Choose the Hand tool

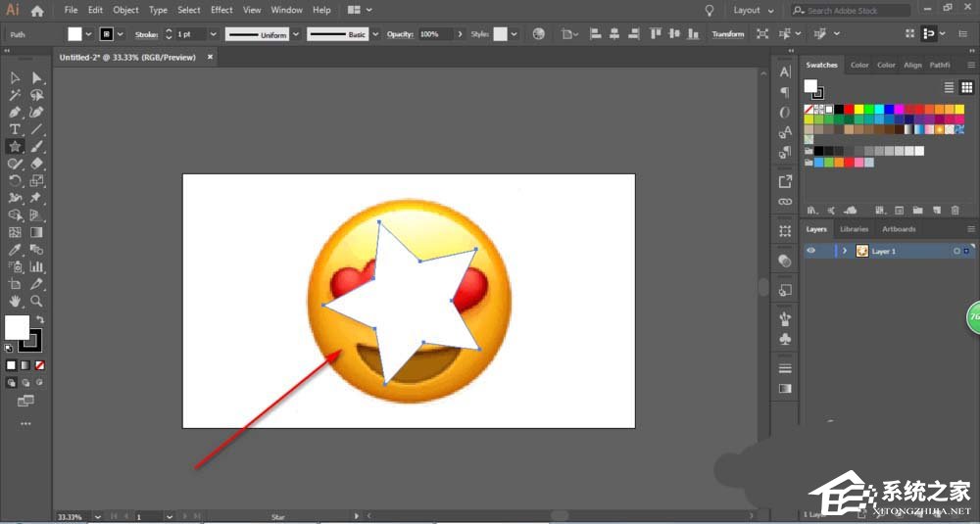[16, 301]
